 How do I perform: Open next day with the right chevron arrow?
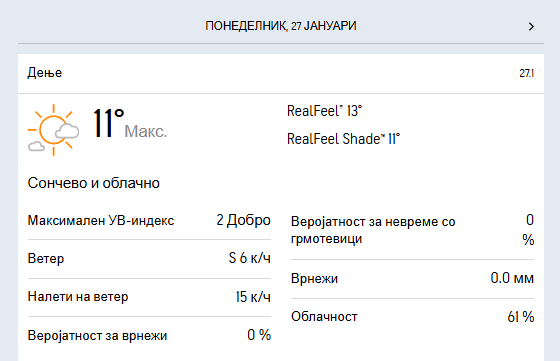531,26
